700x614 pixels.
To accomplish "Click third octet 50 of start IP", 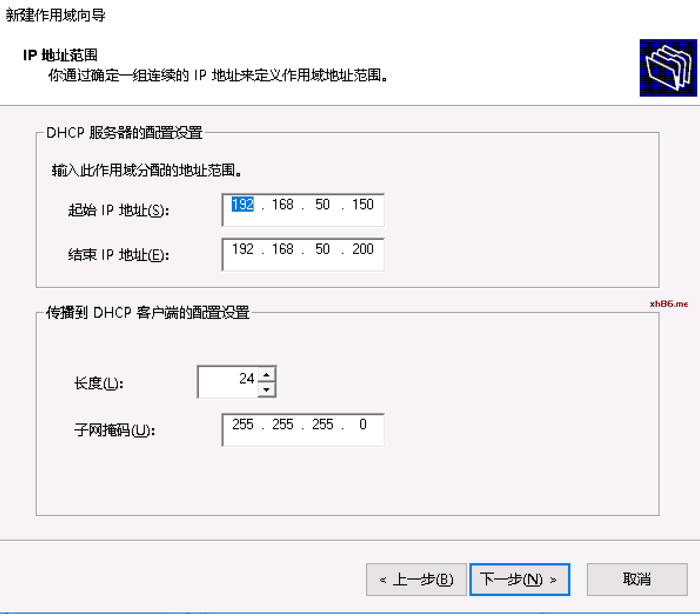I will (x=323, y=204).
